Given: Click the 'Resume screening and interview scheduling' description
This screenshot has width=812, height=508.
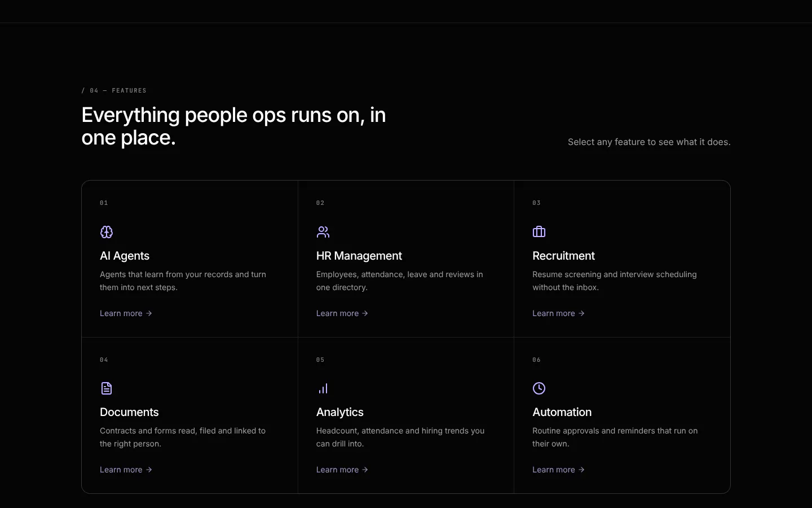Looking at the screenshot, I should [615, 281].
